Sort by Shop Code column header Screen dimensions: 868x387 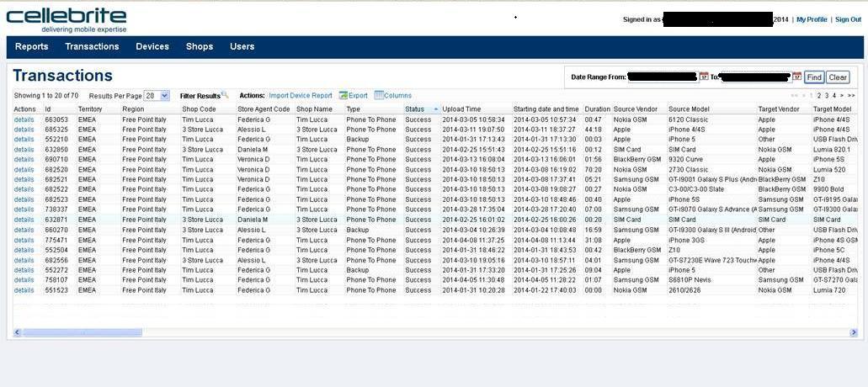tap(200, 109)
